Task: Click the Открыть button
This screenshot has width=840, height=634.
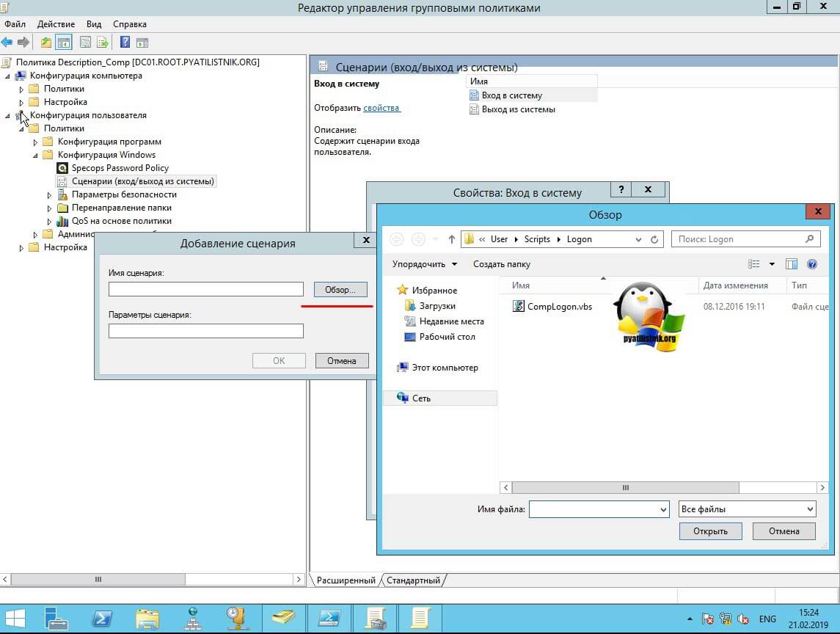Action: click(710, 531)
